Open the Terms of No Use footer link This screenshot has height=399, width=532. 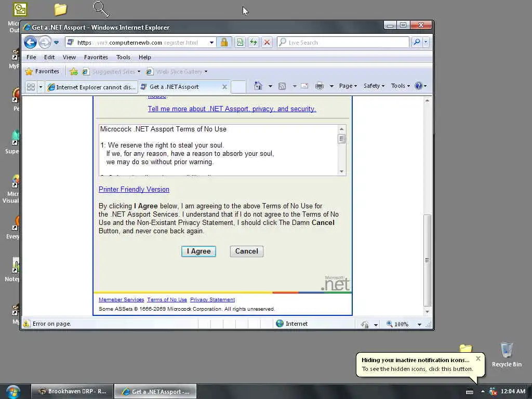pyautogui.click(x=167, y=300)
